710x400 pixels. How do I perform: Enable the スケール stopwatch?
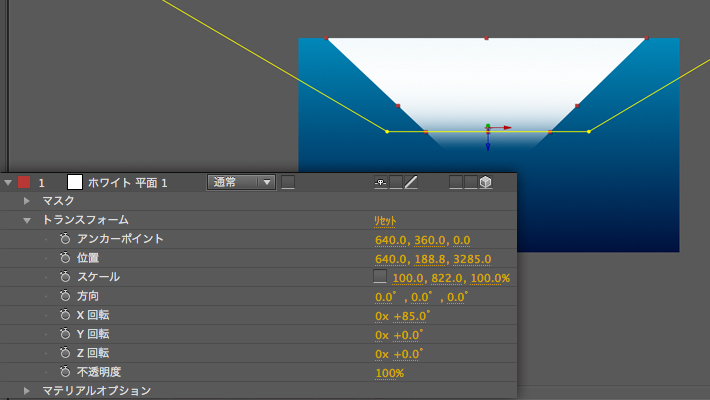pos(65,277)
